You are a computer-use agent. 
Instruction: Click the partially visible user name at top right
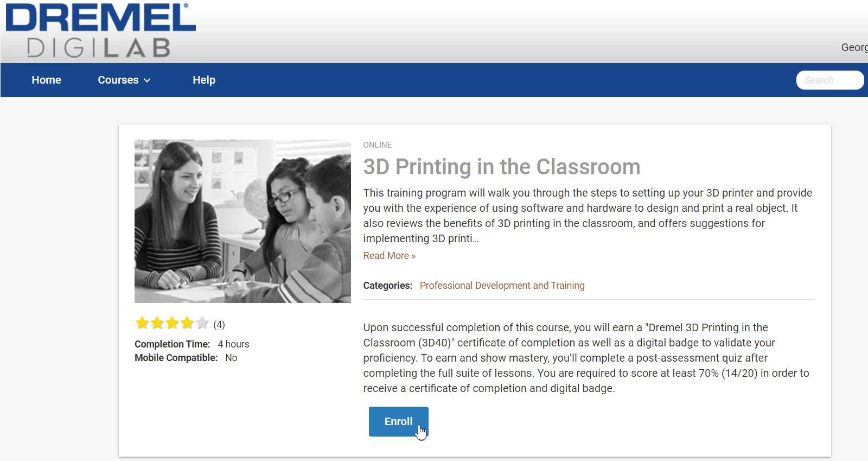click(x=854, y=48)
